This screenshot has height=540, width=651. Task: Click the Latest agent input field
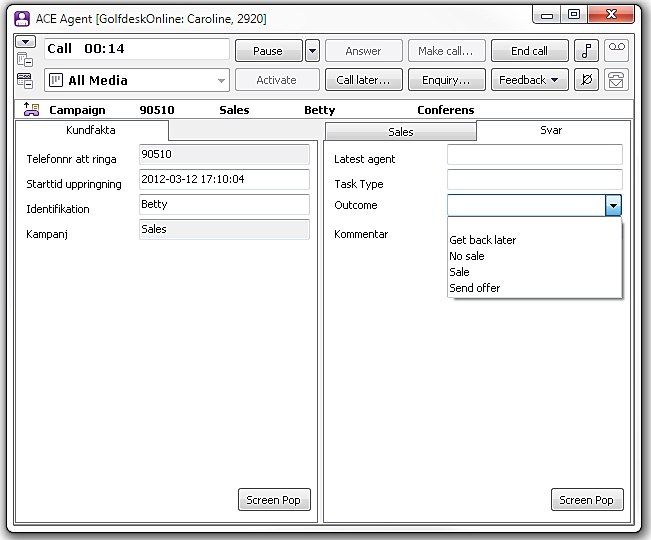(x=534, y=155)
